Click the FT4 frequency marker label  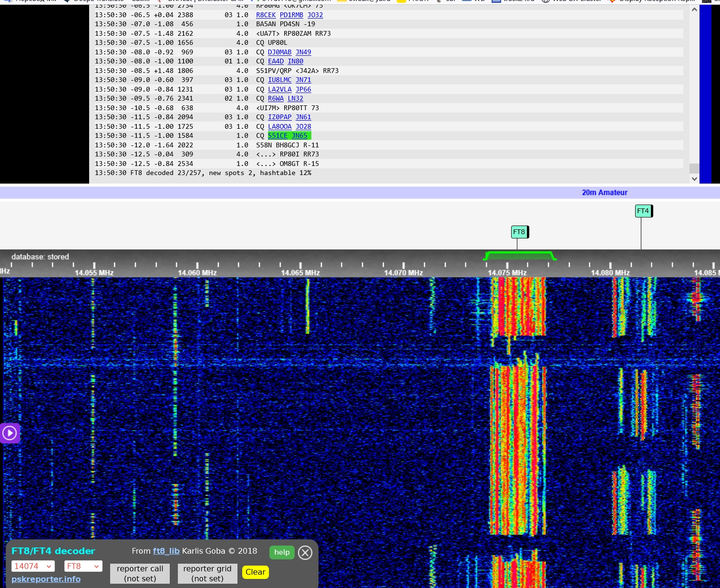[643, 211]
